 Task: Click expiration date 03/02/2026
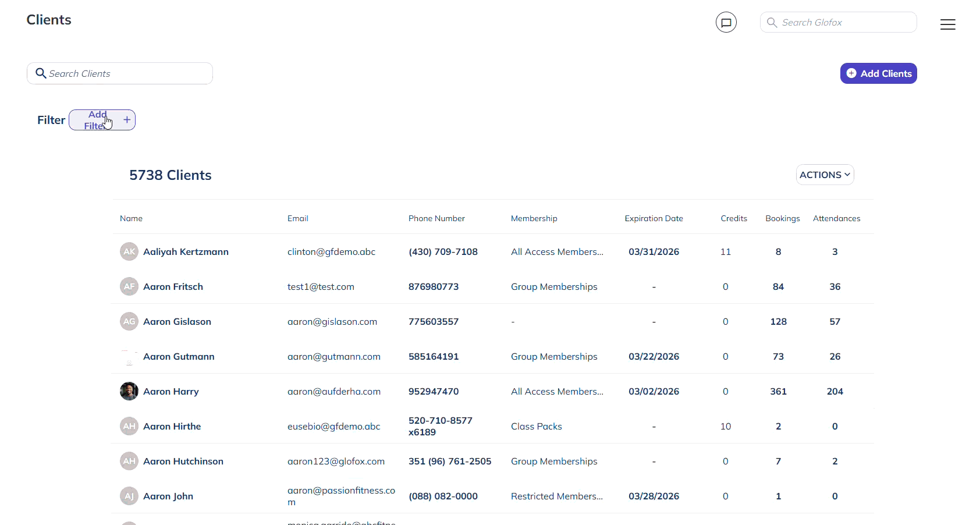654,391
